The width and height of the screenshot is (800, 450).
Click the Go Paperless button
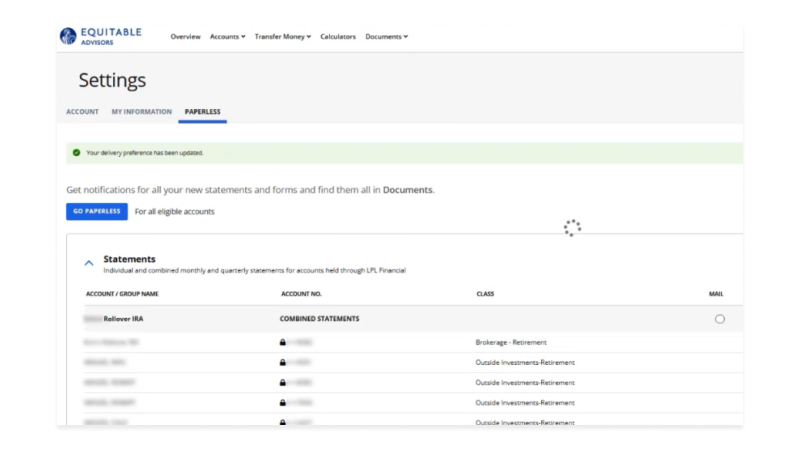[x=96, y=211]
